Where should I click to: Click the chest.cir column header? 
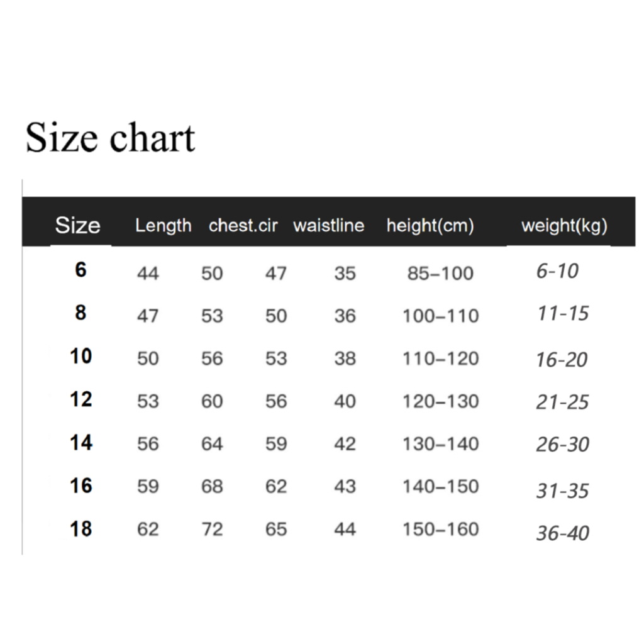click(243, 226)
